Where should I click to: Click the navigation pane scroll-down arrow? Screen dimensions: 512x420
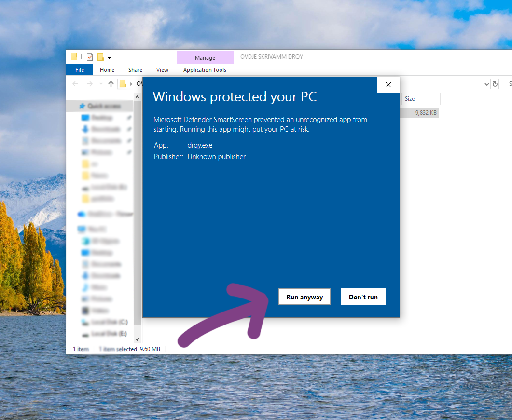pyautogui.click(x=137, y=339)
